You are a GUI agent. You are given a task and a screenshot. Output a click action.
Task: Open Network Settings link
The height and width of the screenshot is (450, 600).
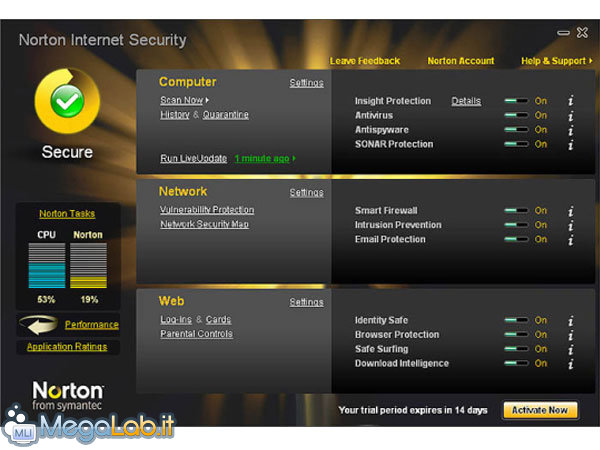(307, 192)
